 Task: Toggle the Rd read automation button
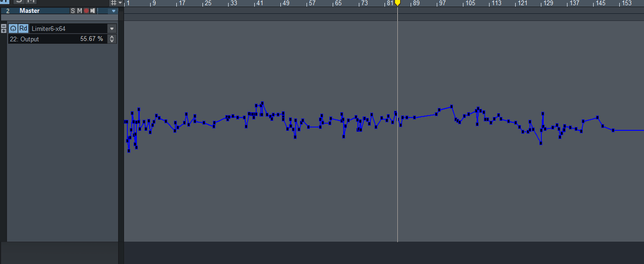coord(23,28)
